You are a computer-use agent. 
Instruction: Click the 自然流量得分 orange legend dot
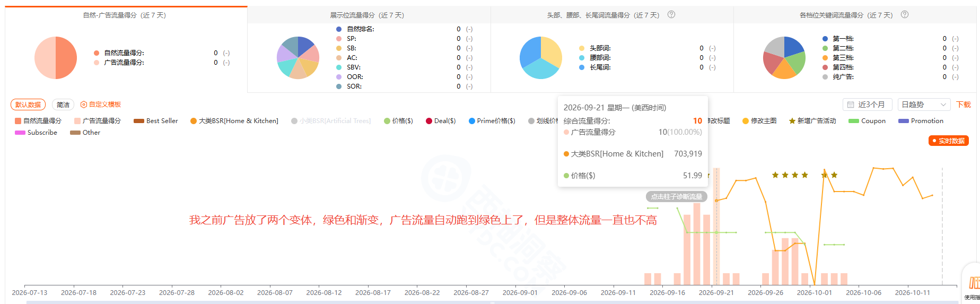(x=97, y=53)
